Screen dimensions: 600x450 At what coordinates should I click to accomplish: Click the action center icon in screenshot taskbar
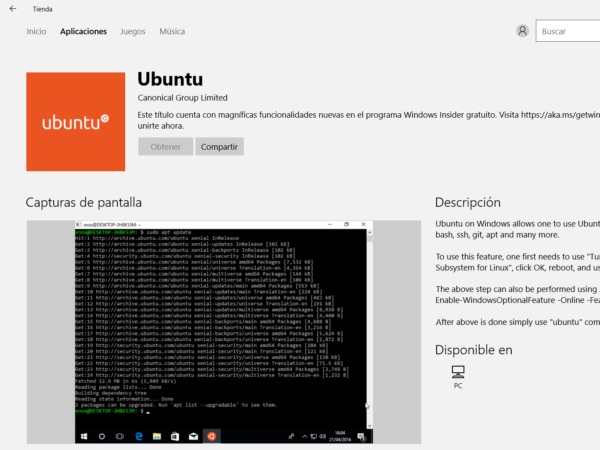click(x=361, y=436)
